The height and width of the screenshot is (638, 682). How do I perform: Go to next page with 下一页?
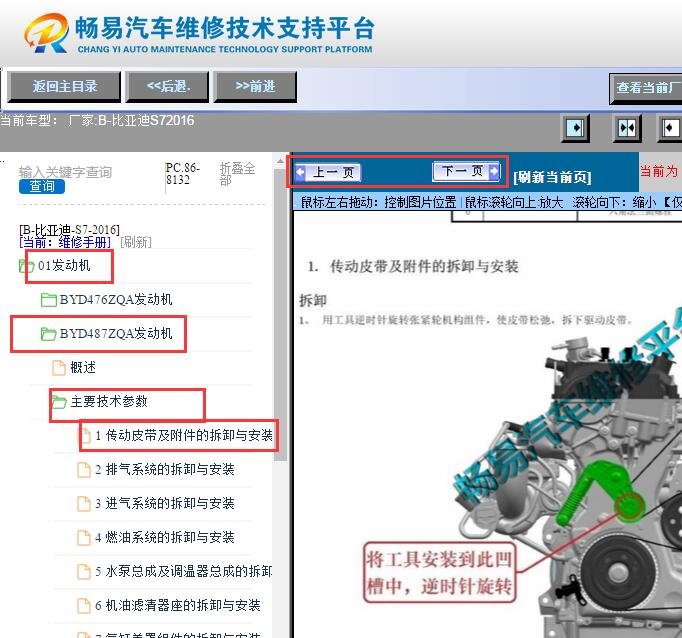(466, 171)
